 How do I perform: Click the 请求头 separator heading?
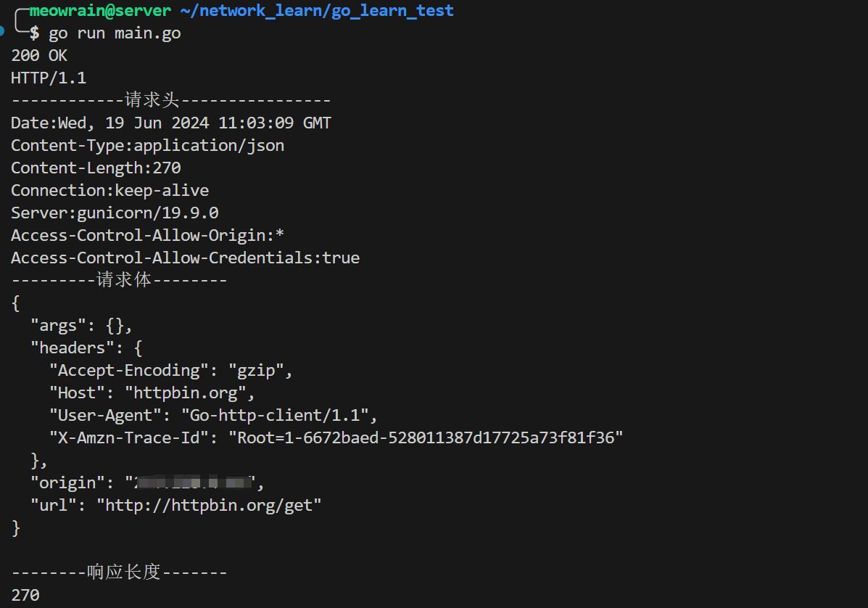click(x=152, y=101)
